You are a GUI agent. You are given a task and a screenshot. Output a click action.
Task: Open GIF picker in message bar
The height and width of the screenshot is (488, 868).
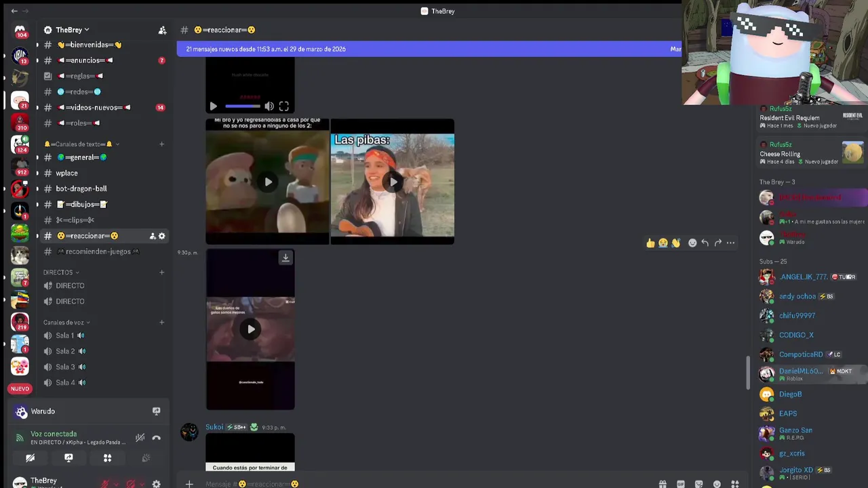point(681,484)
